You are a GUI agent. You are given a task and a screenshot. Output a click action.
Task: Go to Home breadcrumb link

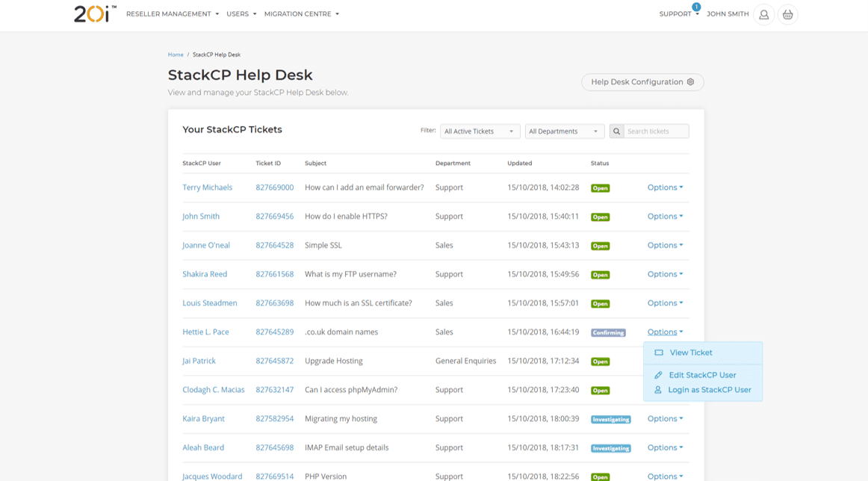click(176, 55)
